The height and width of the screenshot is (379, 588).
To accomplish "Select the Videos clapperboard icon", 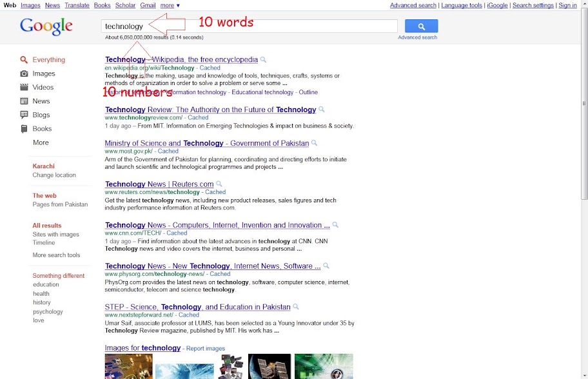I will point(24,87).
